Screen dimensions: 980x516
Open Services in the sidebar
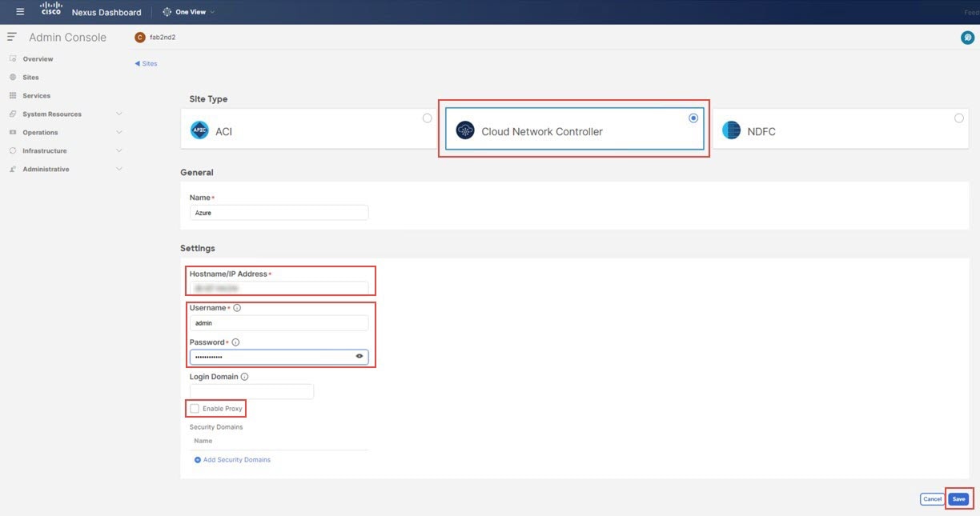click(36, 96)
